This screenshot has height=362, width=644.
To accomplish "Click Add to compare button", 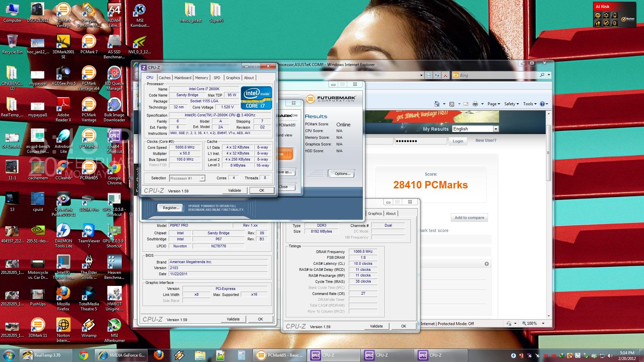I will [x=469, y=218].
